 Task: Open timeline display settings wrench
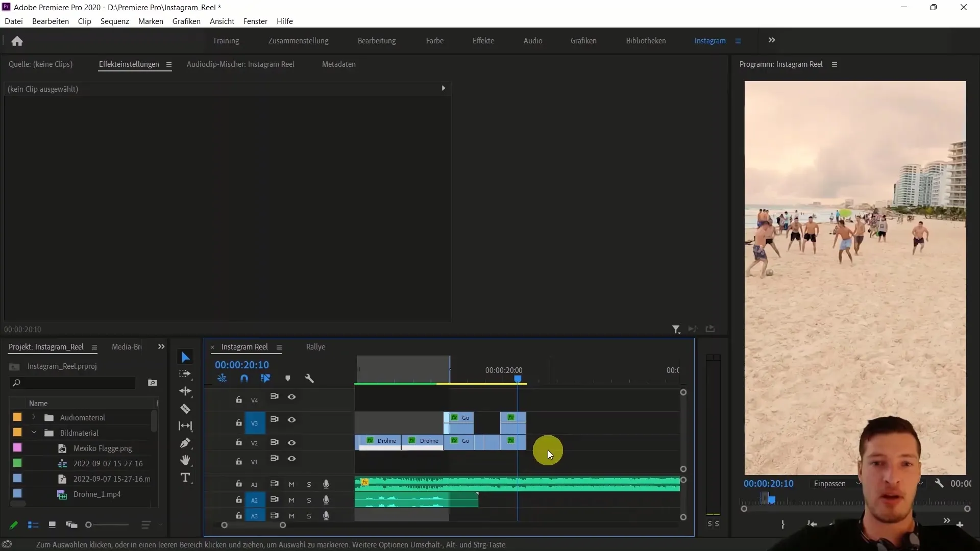pyautogui.click(x=309, y=379)
